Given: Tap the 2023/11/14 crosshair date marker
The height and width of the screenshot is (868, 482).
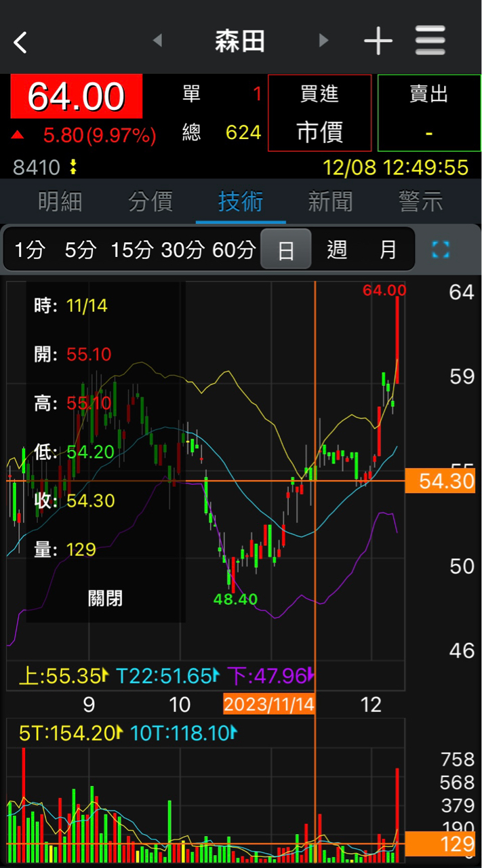Looking at the screenshot, I should [269, 704].
